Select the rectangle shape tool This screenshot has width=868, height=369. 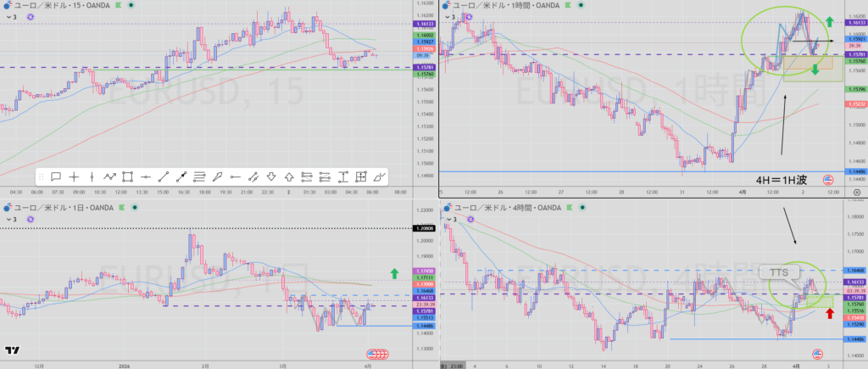127,176
